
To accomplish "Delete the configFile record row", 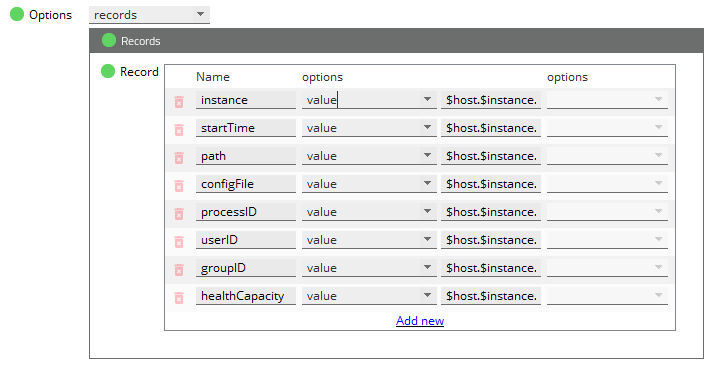I will pos(179,186).
